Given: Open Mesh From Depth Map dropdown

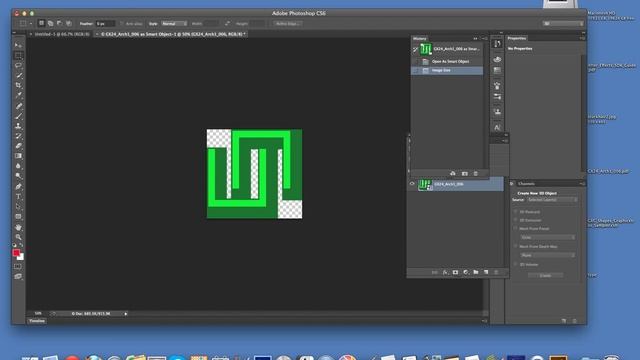Looking at the screenshot, I should click(547, 255).
